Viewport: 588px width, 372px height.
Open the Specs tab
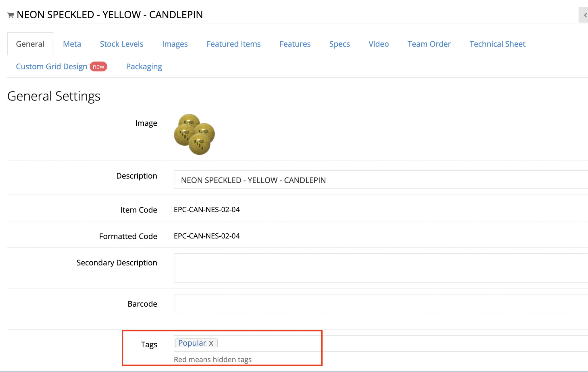tap(339, 44)
